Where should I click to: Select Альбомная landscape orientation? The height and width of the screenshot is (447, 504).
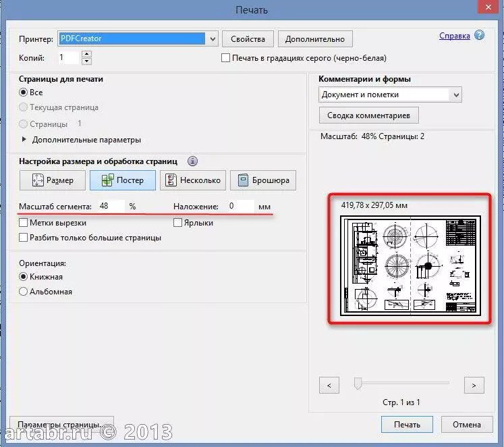[24, 292]
